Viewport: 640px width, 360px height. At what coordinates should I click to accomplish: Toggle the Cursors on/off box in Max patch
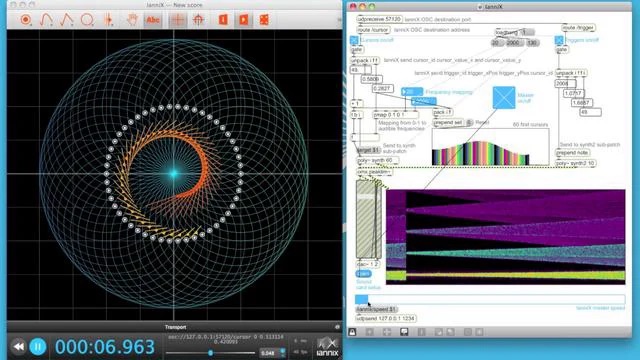[354, 40]
